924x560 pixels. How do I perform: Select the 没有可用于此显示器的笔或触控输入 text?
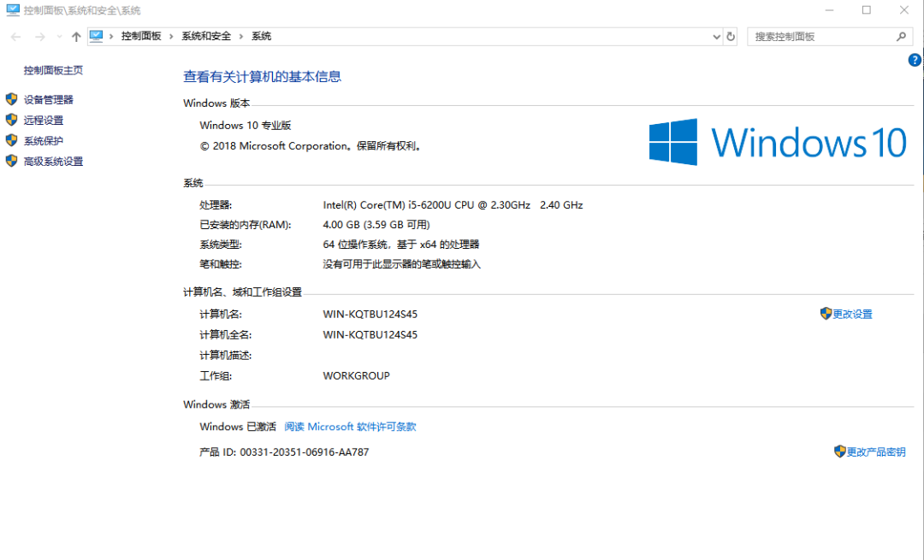401,264
